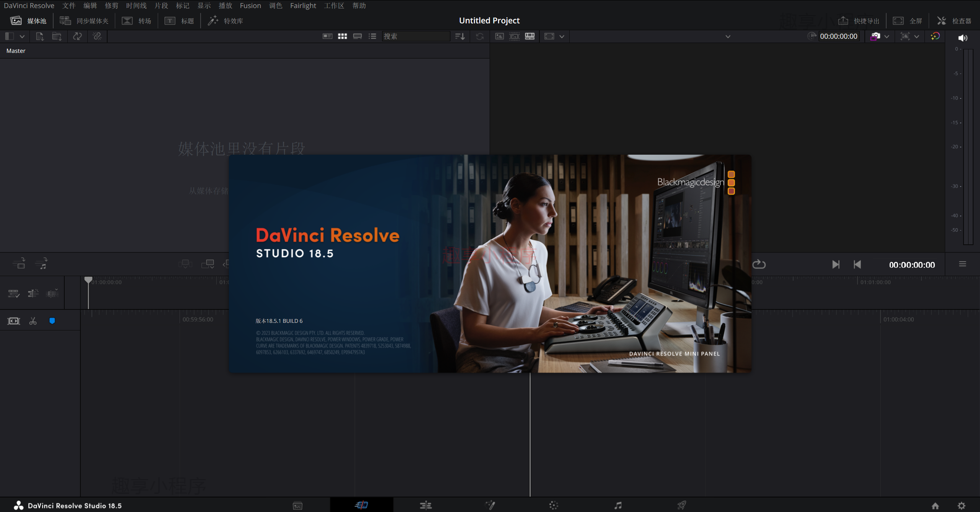This screenshot has width=980, height=512.
Task: Switch to the Cut page
Action: click(x=361, y=505)
